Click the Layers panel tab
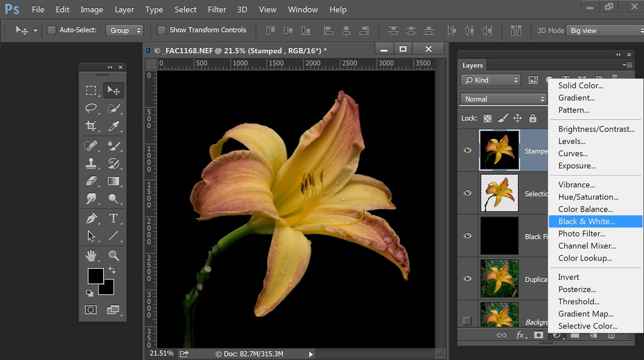The image size is (644, 360). pos(473,65)
